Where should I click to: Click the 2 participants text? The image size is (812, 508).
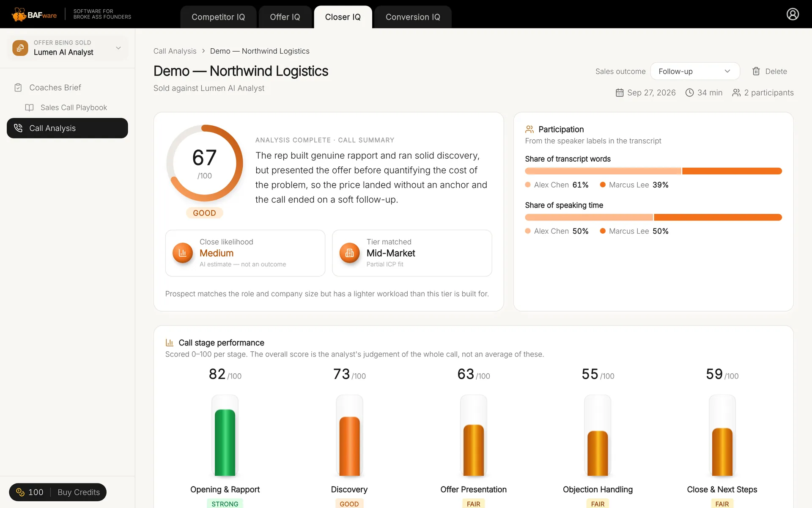[x=769, y=93]
